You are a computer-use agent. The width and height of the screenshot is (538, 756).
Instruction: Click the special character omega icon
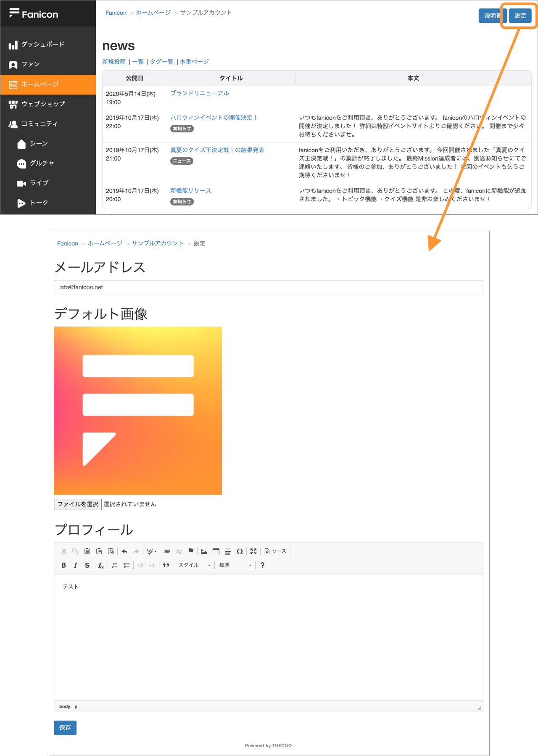240,551
